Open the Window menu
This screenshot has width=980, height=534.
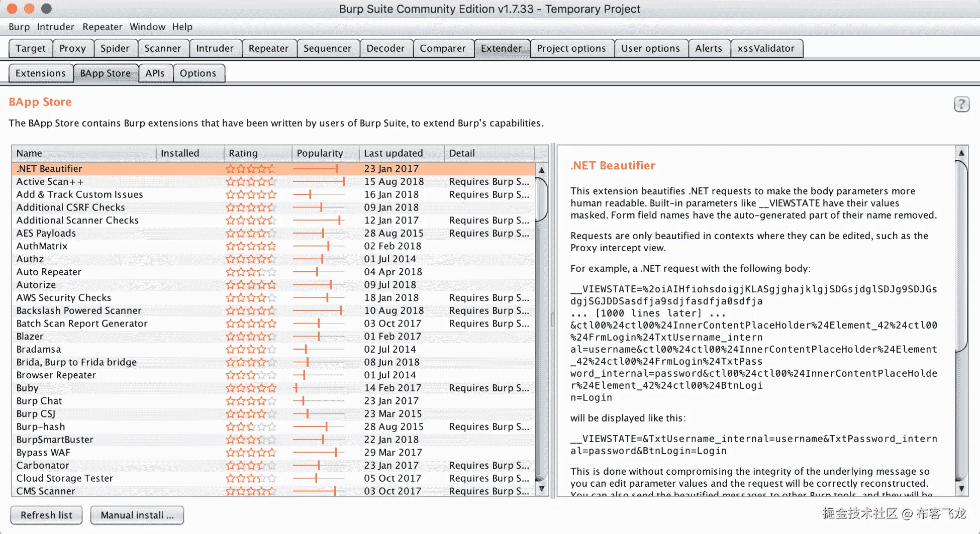point(147,27)
